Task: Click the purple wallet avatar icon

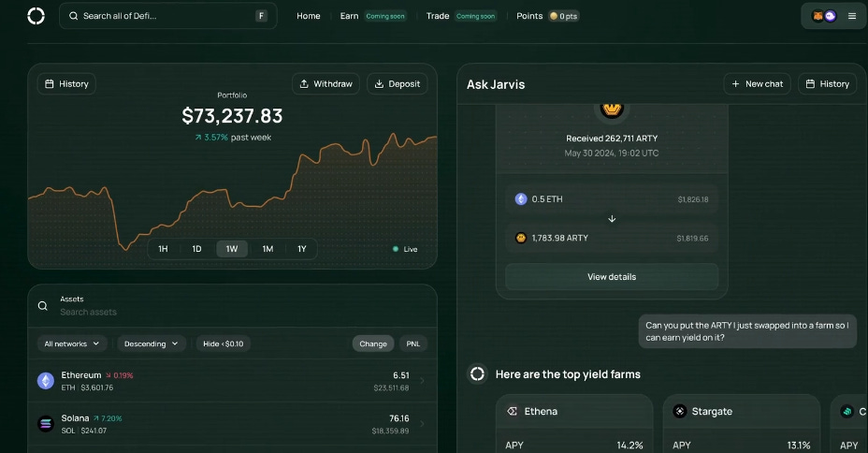Action: pos(830,16)
